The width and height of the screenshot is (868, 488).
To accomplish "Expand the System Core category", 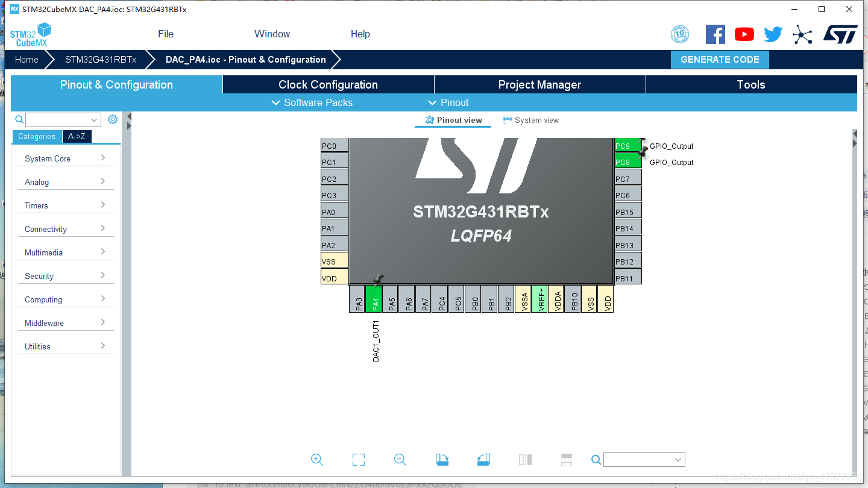I will point(66,158).
